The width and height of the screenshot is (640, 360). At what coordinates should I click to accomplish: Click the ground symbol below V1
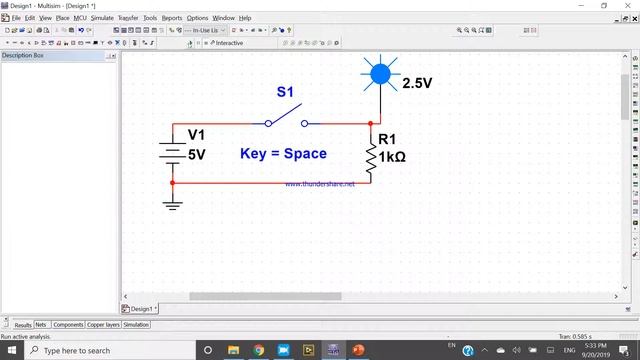(x=172, y=205)
